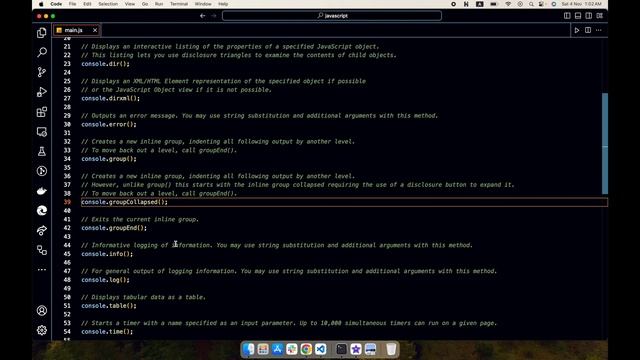Image resolution: width=640 pixels, height=360 pixels.
Task: Click the javascript command center search box
Action: [x=332, y=16]
